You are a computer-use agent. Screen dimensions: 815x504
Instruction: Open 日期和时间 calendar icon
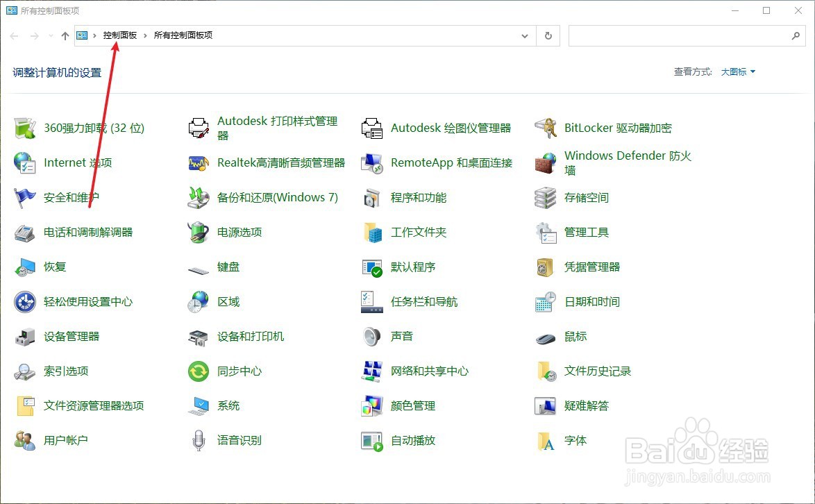point(545,302)
